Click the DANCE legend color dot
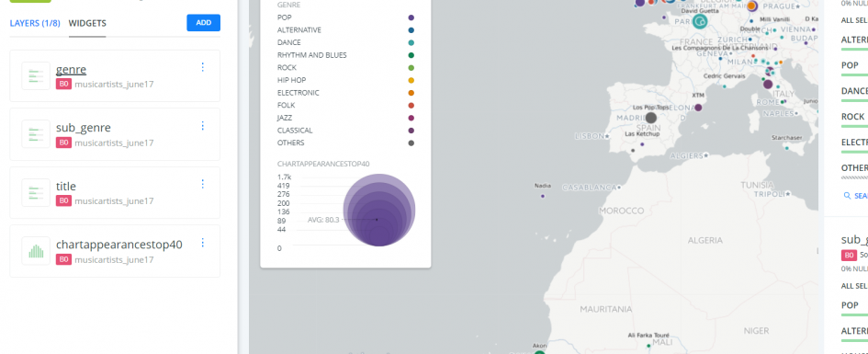Viewport: 868px width, 354px height. point(411,42)
